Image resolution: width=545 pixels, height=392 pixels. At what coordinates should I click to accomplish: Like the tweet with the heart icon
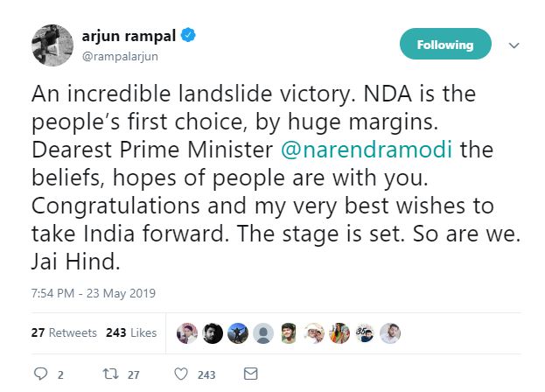pos(181,374)
